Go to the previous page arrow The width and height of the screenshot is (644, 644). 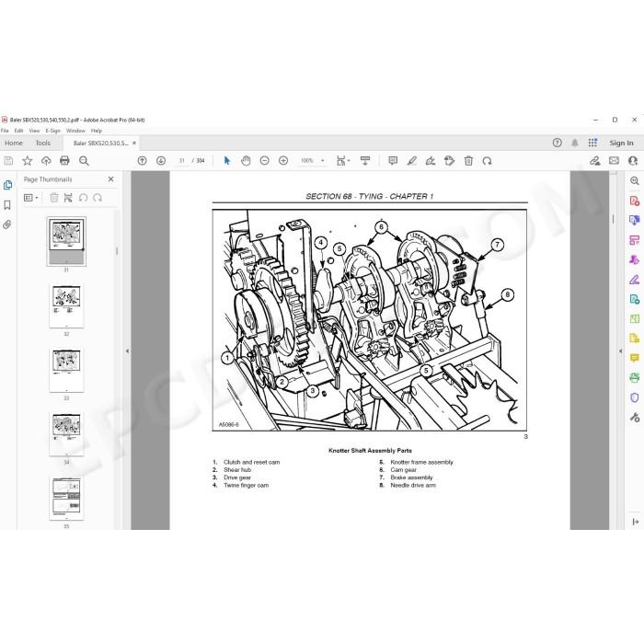pos(142,161)
